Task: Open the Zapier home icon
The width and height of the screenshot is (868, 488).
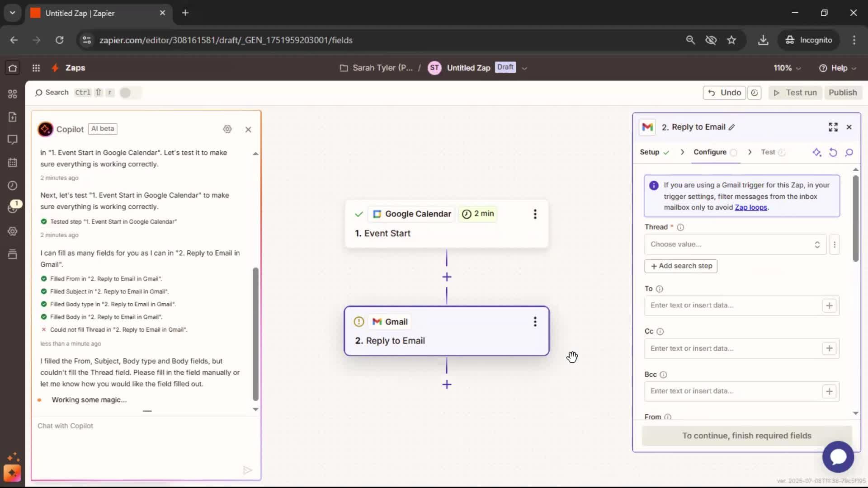Action: [13, 68]
